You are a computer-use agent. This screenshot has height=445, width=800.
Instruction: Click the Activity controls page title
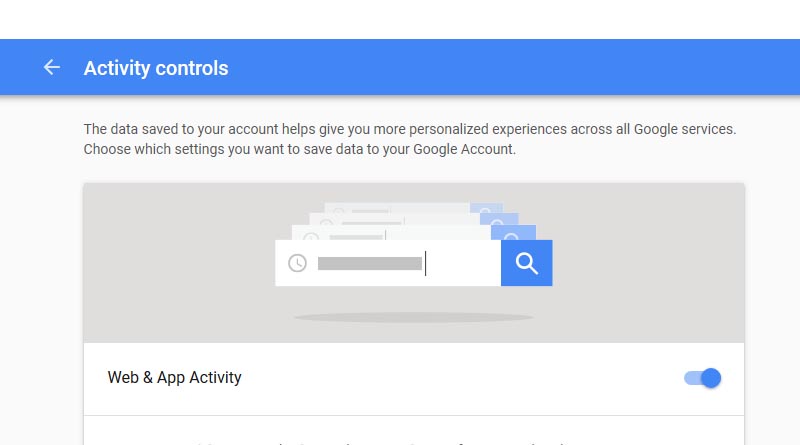point(156,68)
